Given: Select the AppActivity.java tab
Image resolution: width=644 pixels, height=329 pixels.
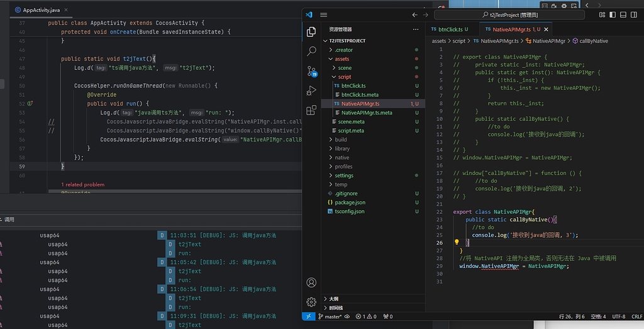Looking at the screenshot, I should click(x=41, y=11).
